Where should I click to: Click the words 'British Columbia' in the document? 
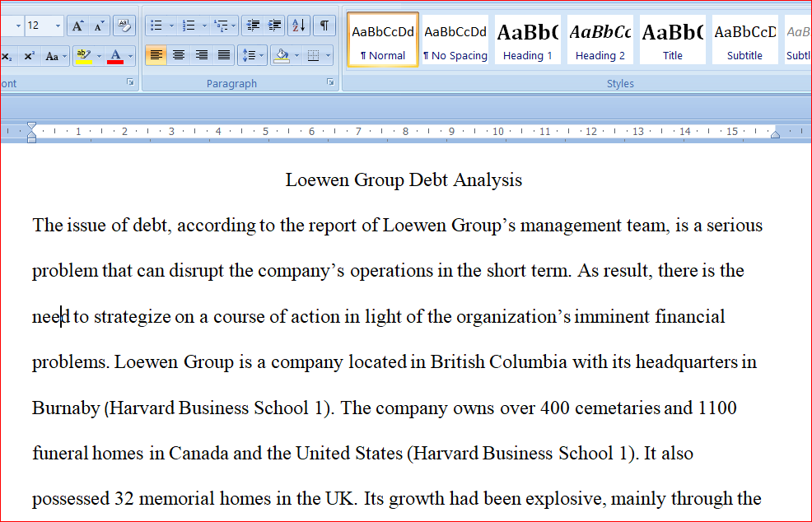click(x=499, y=361)
